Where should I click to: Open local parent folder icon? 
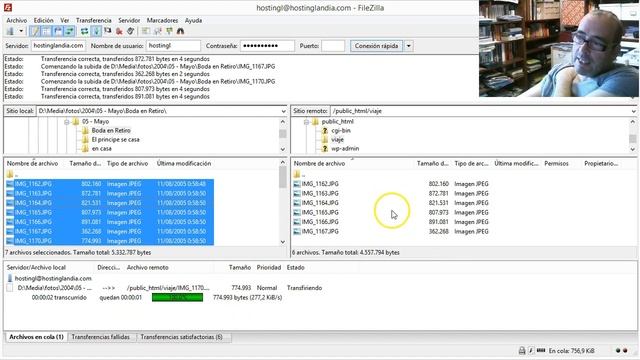(10, 174)
